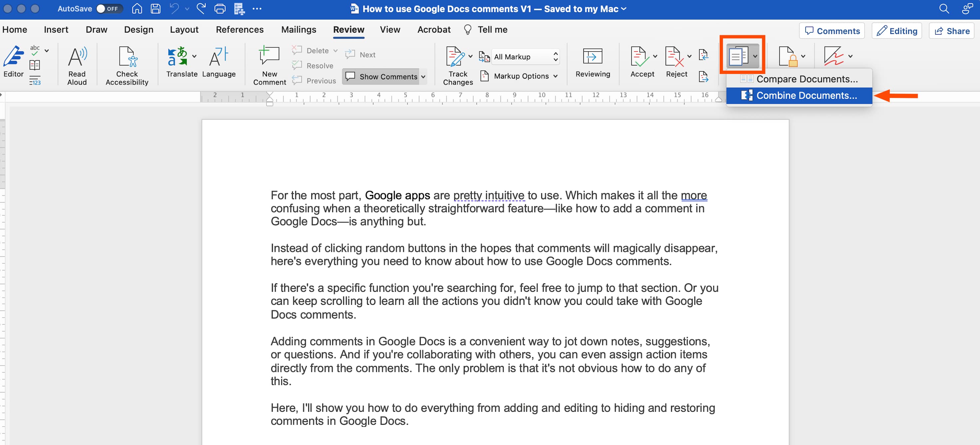Open the more toolbar options ellipsis
Screen dimensions: 980x445
click(x=257, y=8)
